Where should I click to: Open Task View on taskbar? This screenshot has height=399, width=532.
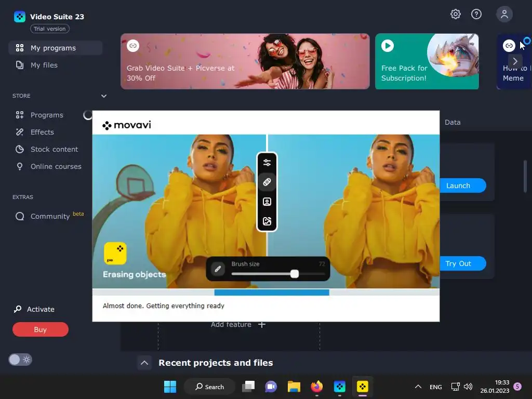(248, 387)
